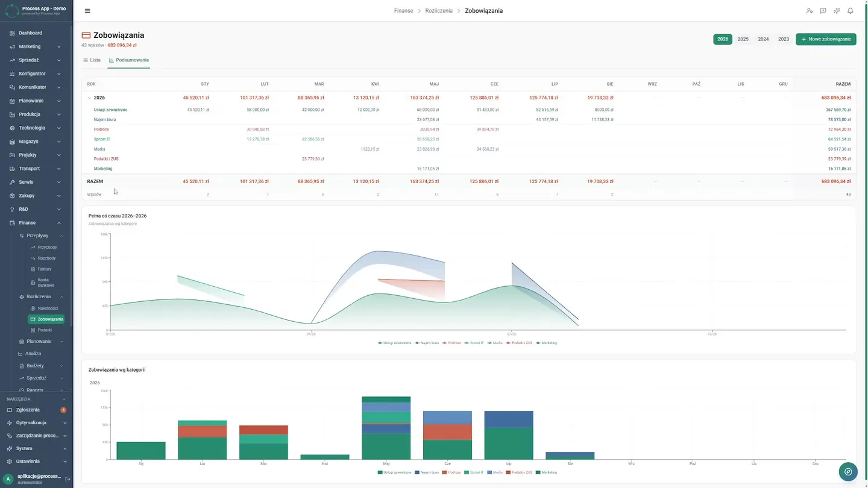Open Transport sidebar section

[36, 169]
